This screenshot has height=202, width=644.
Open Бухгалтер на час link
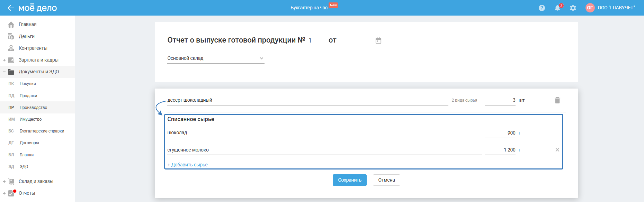point(309,8)
